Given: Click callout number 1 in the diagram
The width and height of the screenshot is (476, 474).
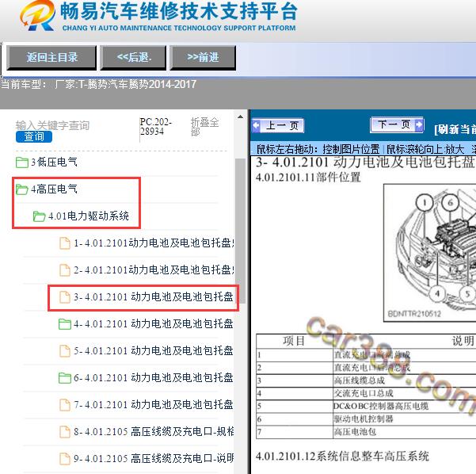Looking at the screenshot, I should 425,203.
